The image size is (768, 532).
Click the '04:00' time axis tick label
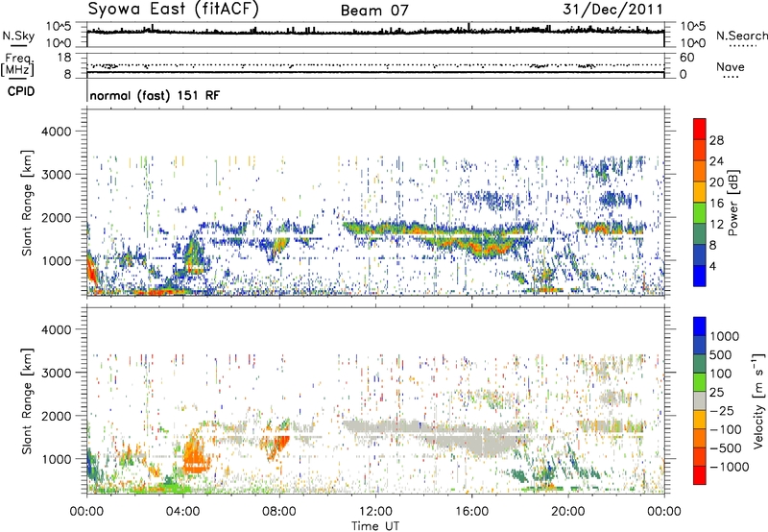[183, 512]
